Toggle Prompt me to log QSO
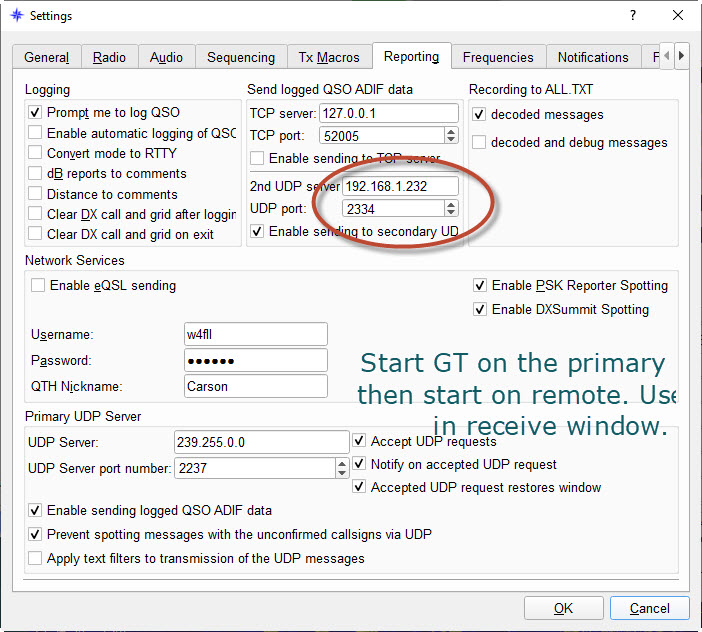This screenshot has height=632, width=702. [x=36, y=113]
